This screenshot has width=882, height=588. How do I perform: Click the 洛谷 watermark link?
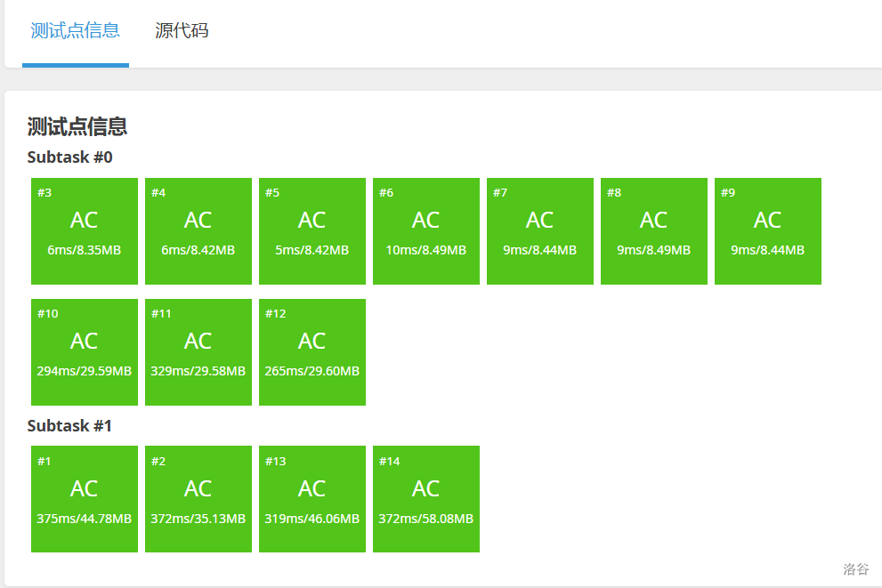point(855,568)
